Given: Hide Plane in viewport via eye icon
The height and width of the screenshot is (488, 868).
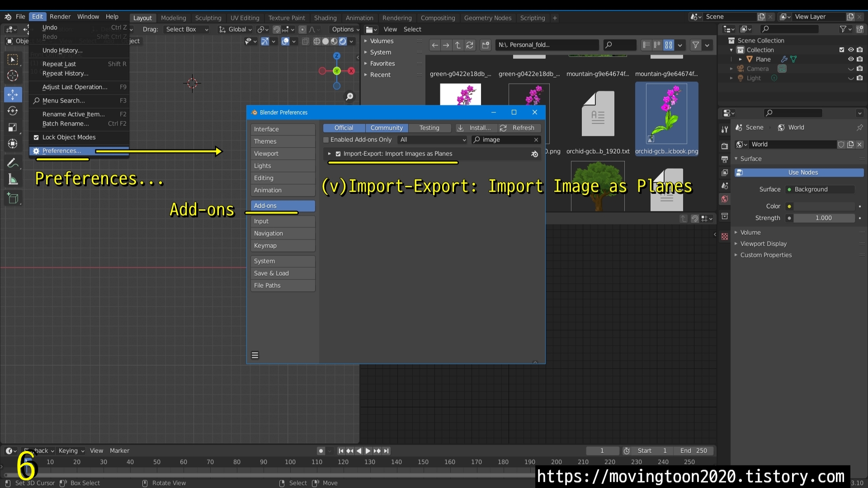Looking at the screenshot, I should pos(851,59).
